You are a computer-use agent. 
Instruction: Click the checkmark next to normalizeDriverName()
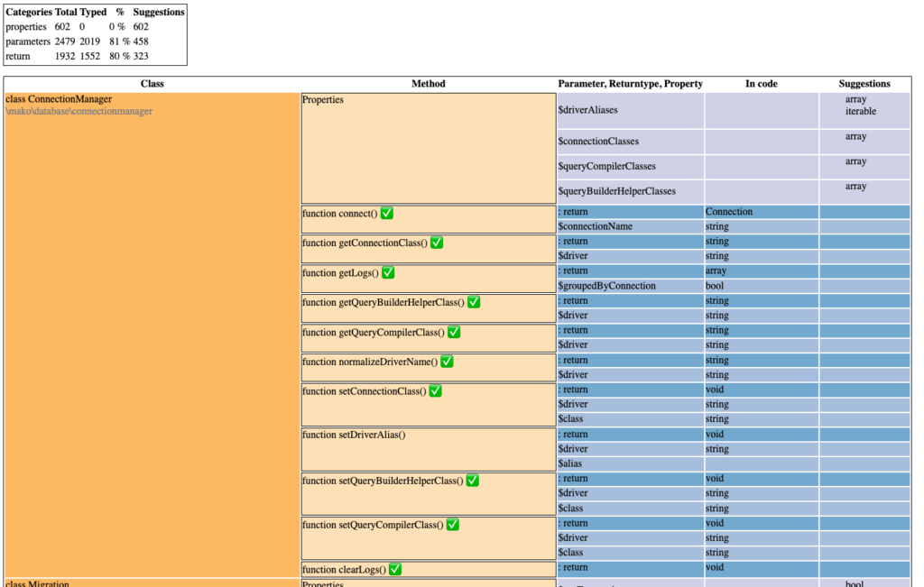[x=447, y=362]
